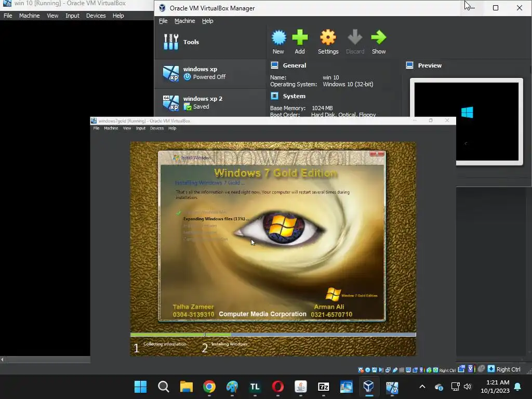Open the File menu in win 10 window
The image size is (532, 399).
click(x=8, y=16)
